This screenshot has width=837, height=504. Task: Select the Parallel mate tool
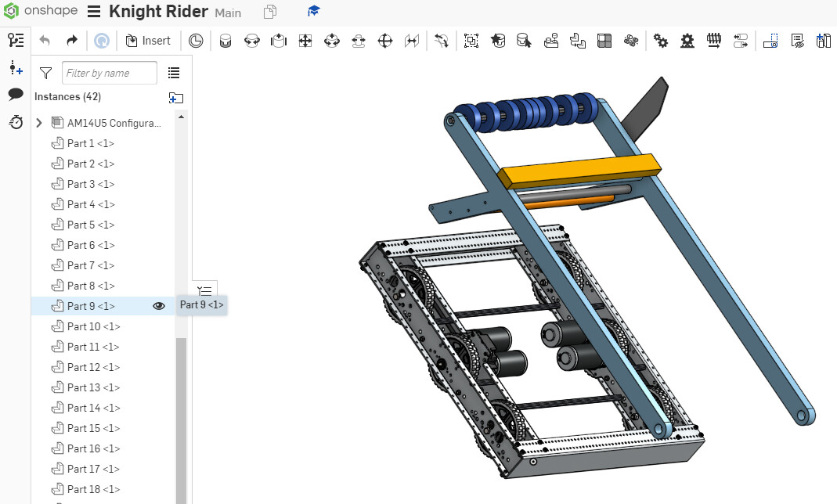(x=411, y=40)
